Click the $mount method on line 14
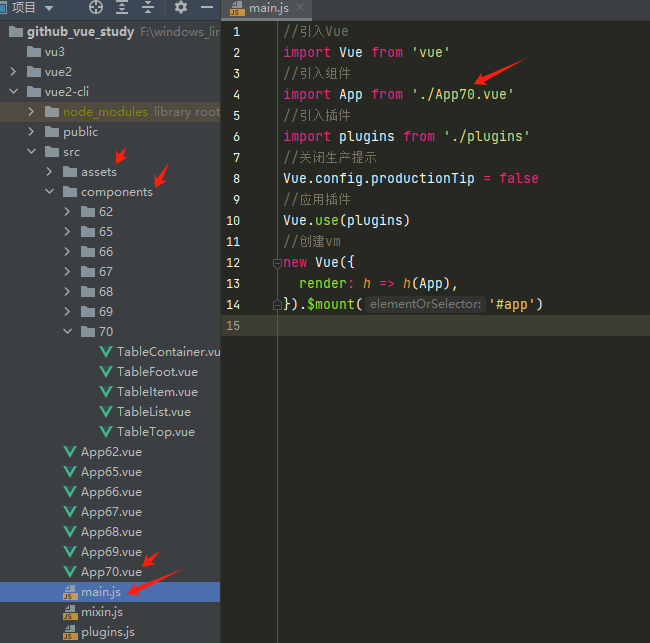This screenshot has width=650, height=643. point(330,304)
